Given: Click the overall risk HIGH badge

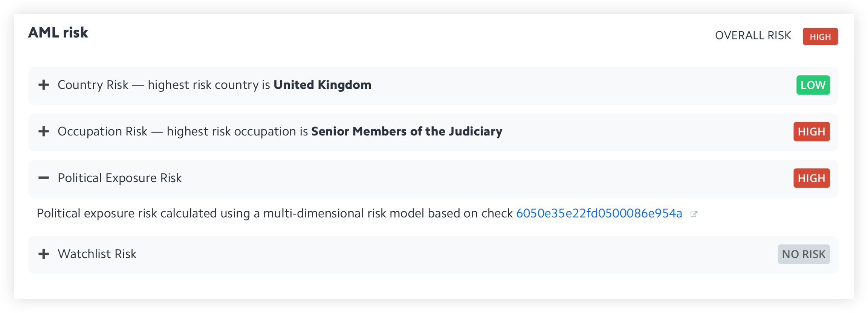Looking at the screenshot, I should pos(820,36).
